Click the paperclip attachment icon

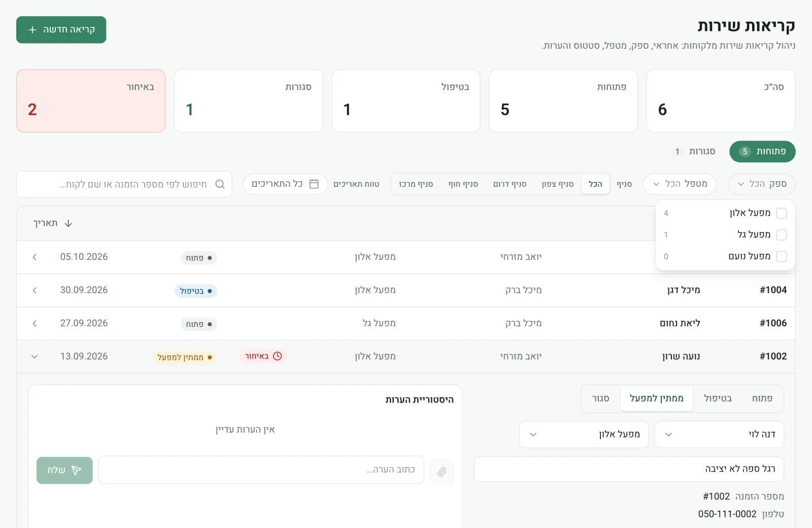coord(442,472)
